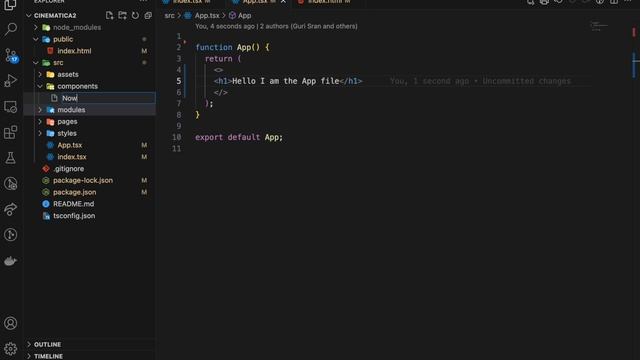Click the 'function App() {' code line
The width and height of the screenshot is (640, 360).
pos(232,47)
